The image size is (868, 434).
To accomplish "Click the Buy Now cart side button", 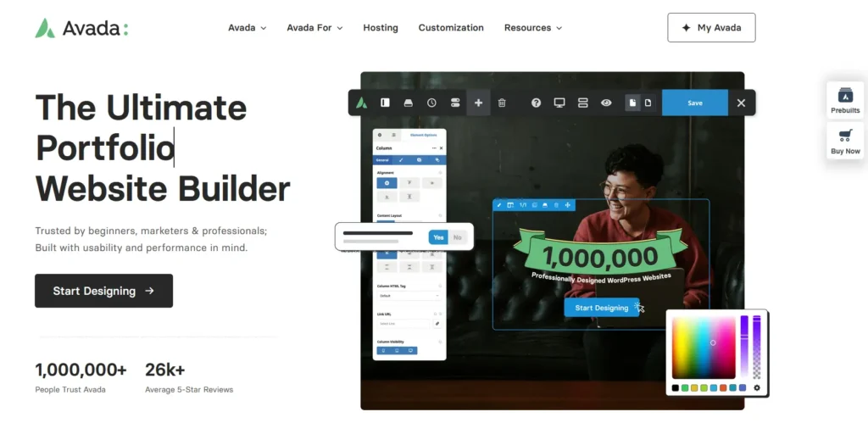I will click(x=845, y=142).
